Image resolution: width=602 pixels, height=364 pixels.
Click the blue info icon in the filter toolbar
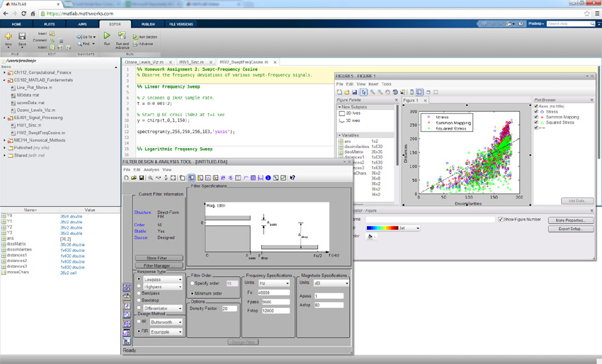click(268, 178)
